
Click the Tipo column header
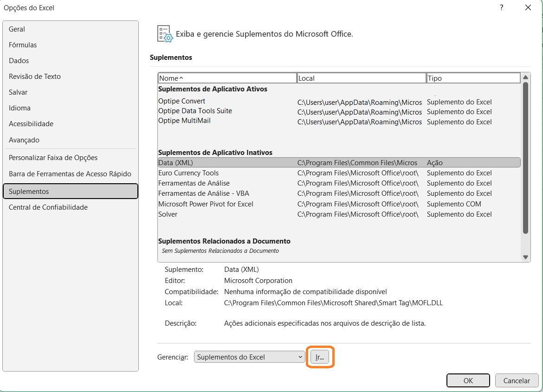click(473, 78)
